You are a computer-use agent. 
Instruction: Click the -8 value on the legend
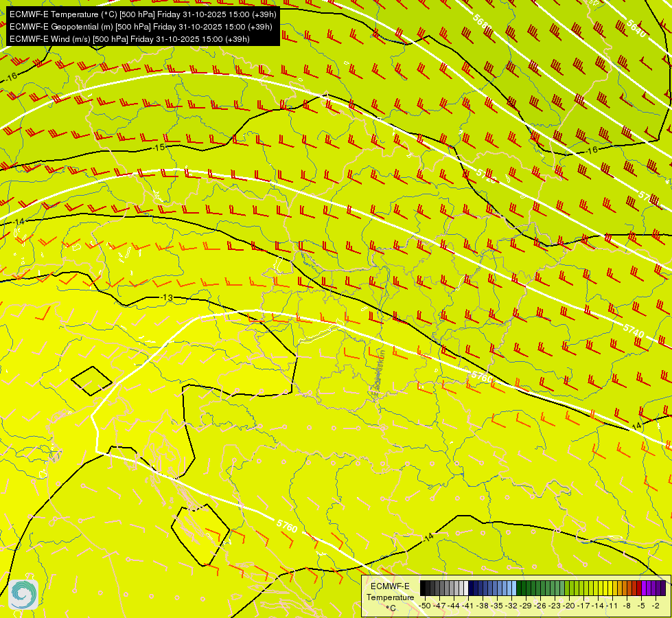pos(627,606)
